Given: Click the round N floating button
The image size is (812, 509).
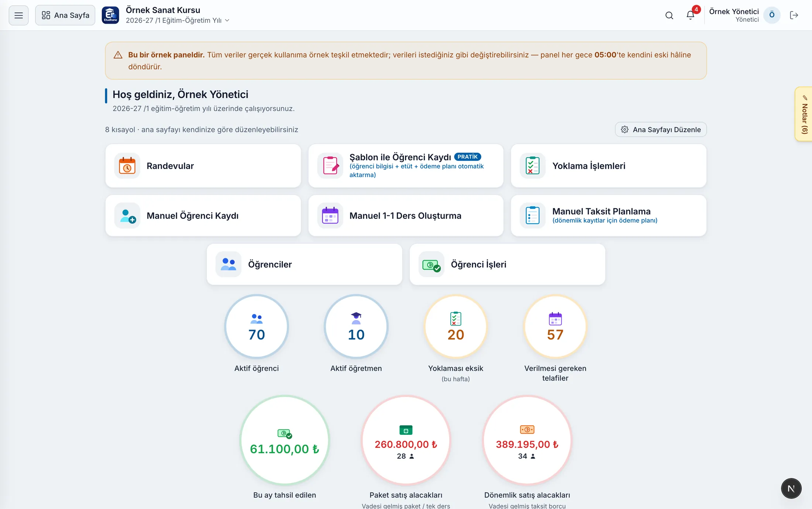Looking at the screenshot, I should point(791,488).
